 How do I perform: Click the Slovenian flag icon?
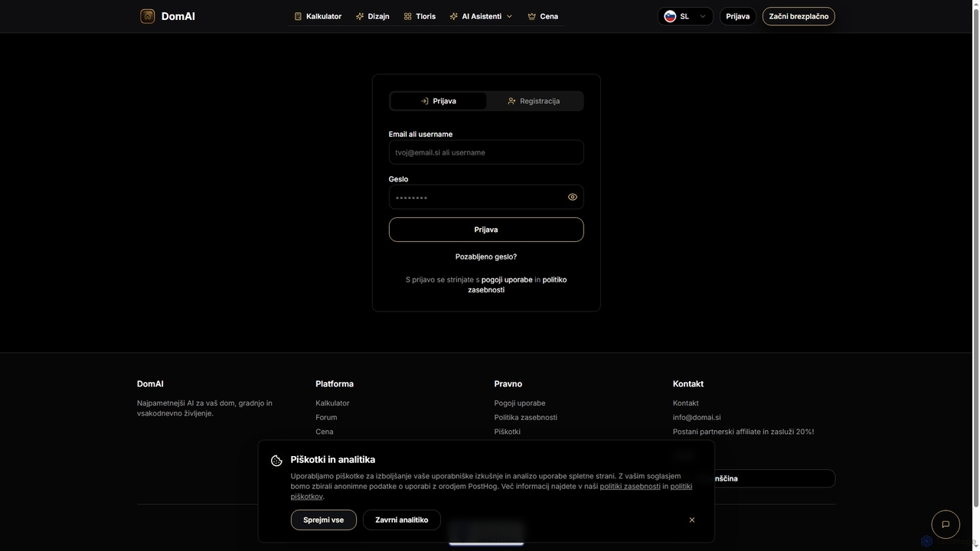coord(670,16)
